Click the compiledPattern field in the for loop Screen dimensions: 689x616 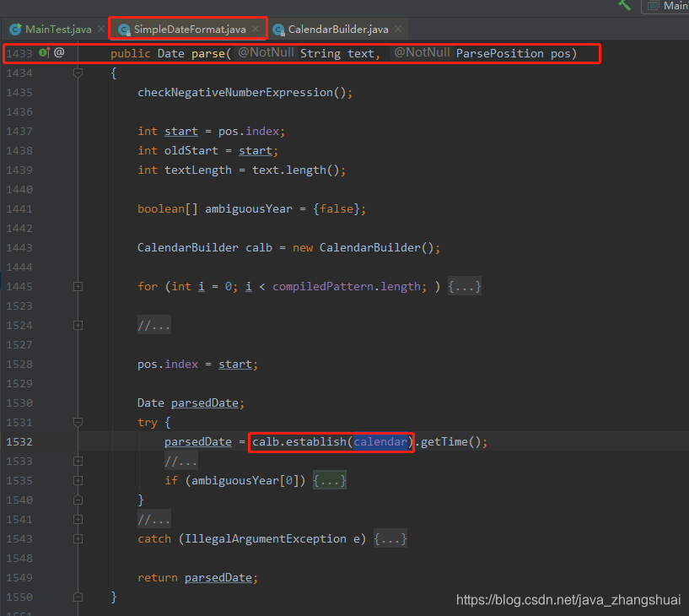[x=323, y=287]
